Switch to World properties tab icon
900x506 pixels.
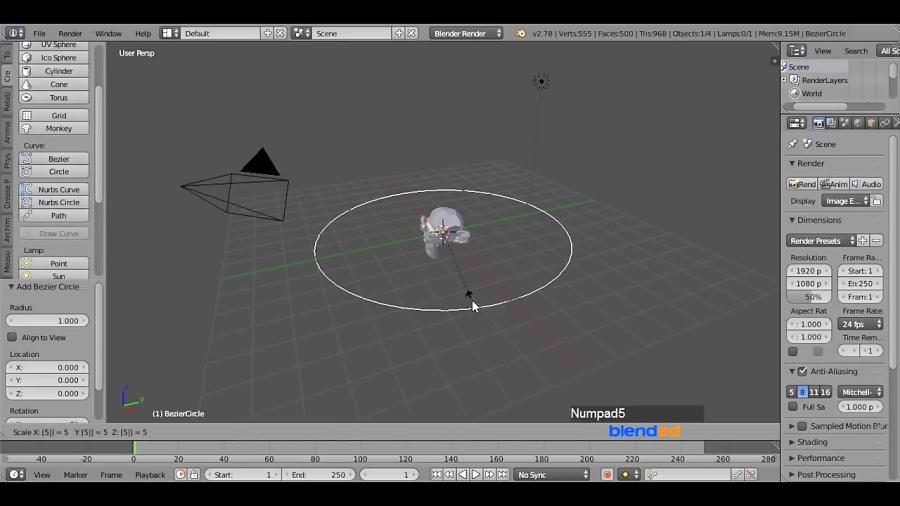858,123
